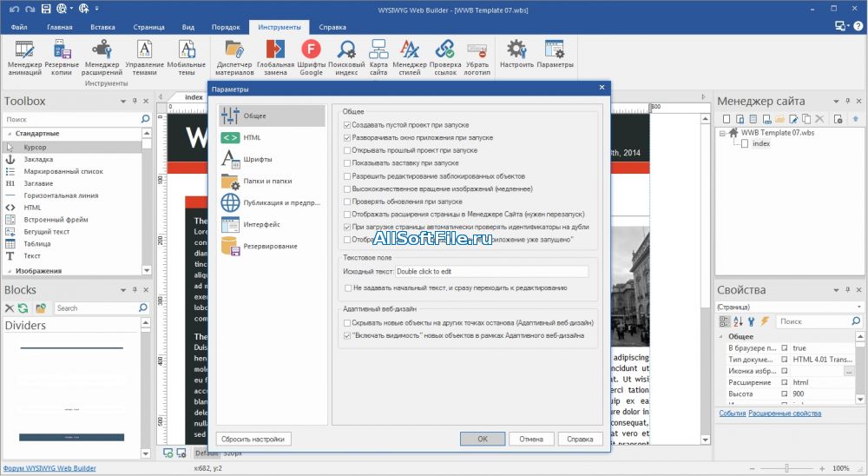Open Blocks panel dropdown arrow

pyautogui.click(x=123, y=290)
